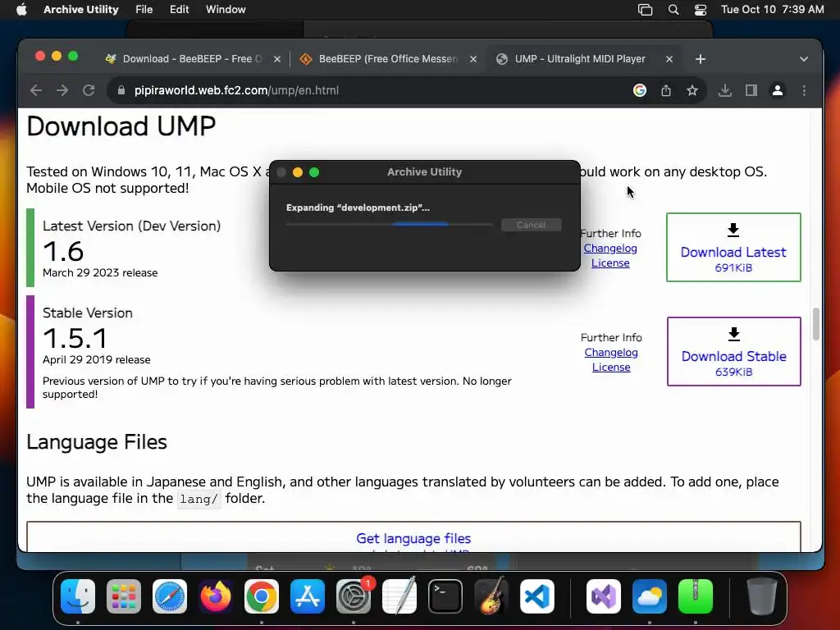Open TextEdit from the Dock

(399, 596)
